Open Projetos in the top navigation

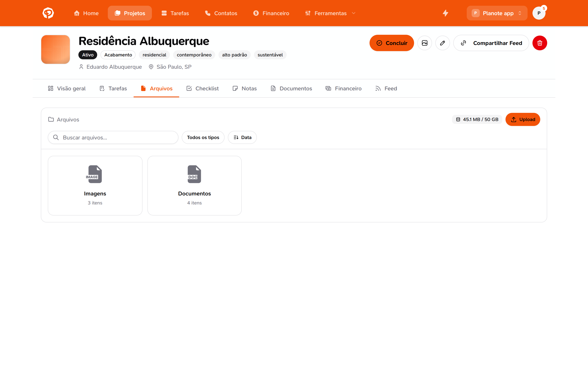coord(130,13)
